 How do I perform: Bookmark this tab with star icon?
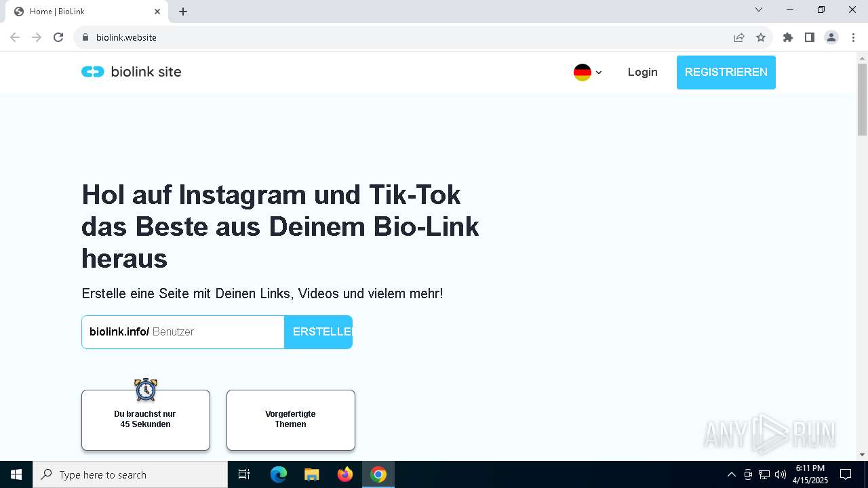click(761, 37)
